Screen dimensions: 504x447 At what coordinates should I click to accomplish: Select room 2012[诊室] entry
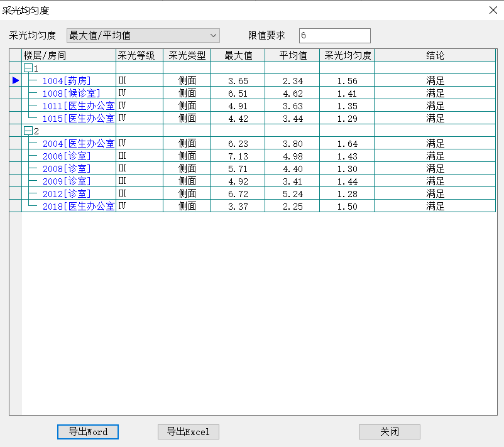click(67, 194)
